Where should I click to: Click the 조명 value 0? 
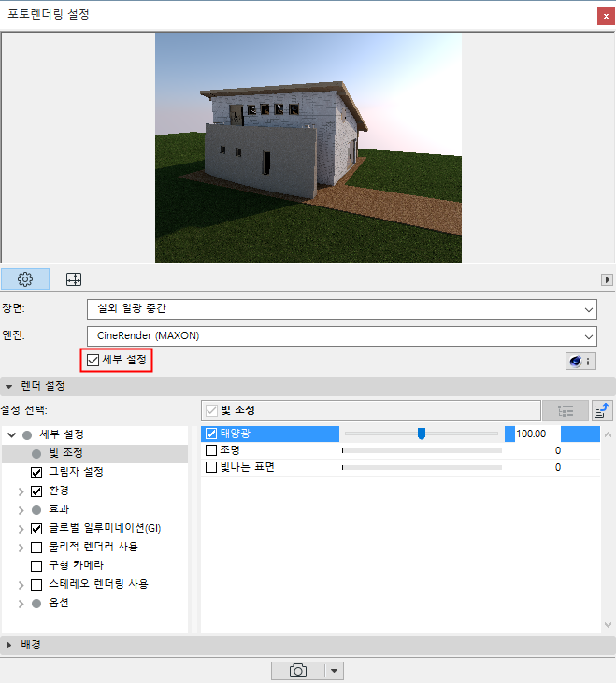558,451
